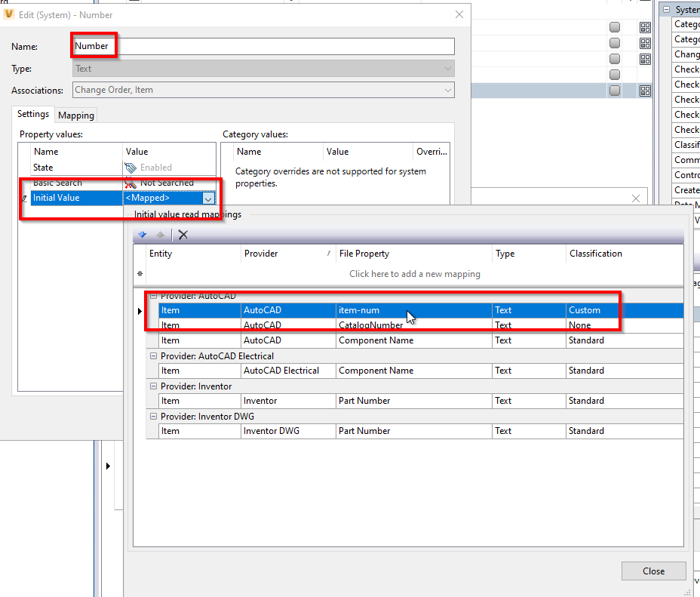Click the pencil edit icon beside Initial Value
The width and height of the screenshot is (700, 597).
25,198
